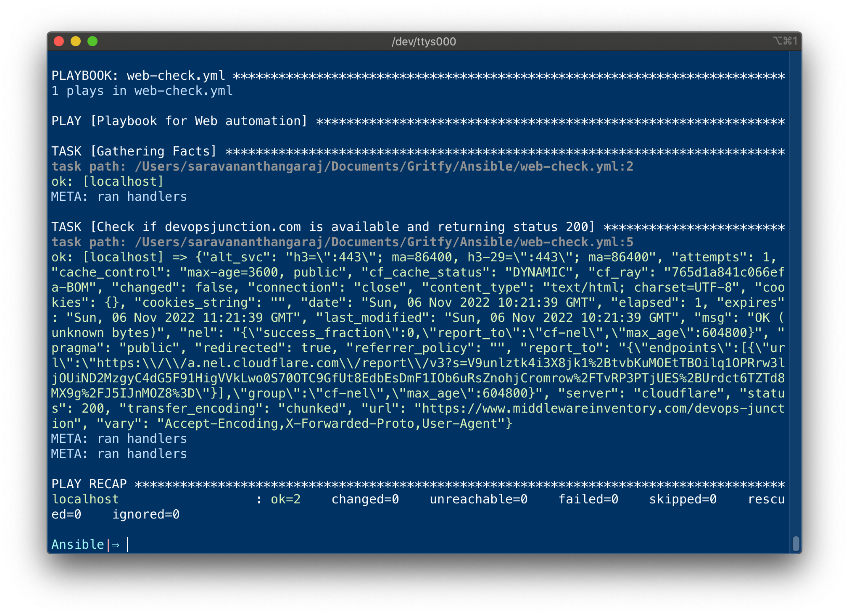Viewport: 849px width, 616px height.
Task: Click the ok=2 recap value
Action: tap(286, 499)
